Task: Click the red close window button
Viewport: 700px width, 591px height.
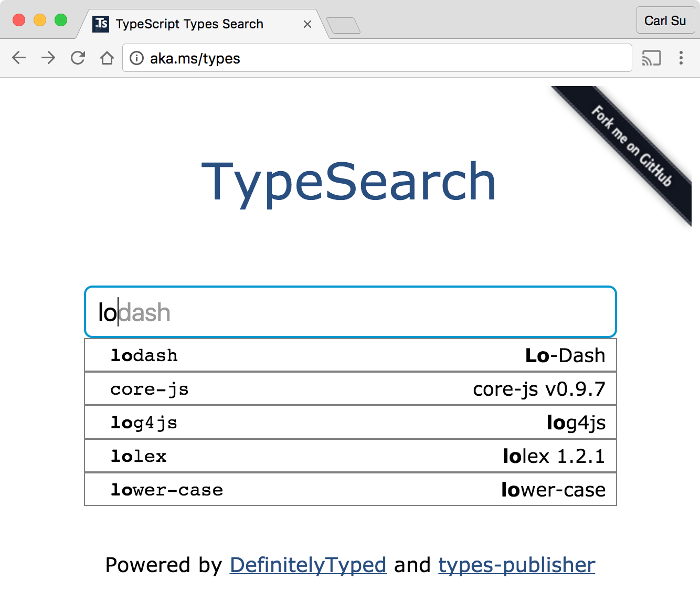Action: (x=19, y=20)
